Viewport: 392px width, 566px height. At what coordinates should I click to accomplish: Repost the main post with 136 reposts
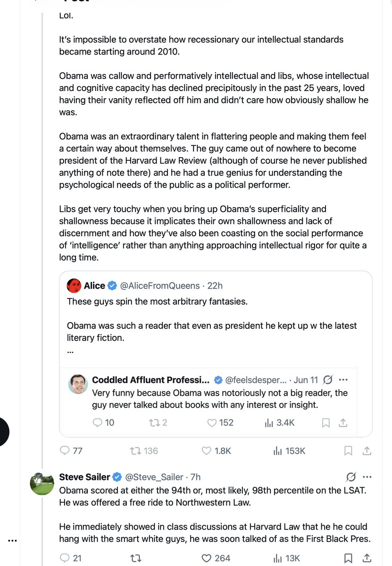pyautogui.click(x=144, y=451)
